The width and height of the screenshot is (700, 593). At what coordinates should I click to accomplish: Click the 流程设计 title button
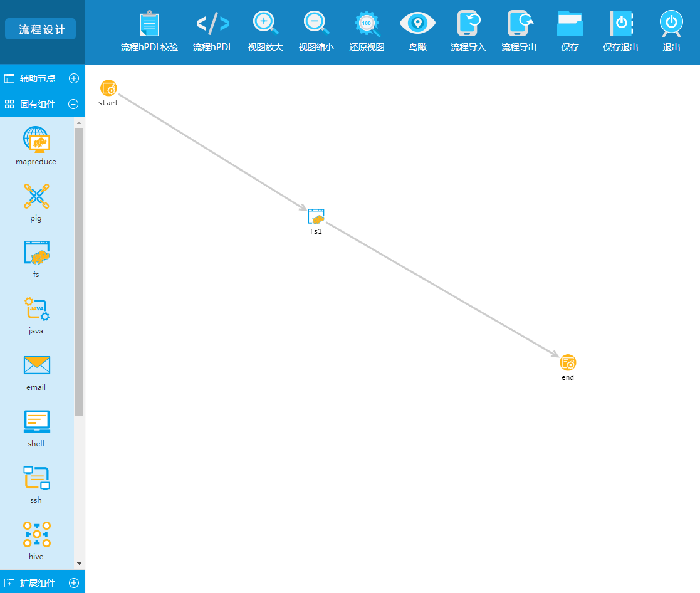point(41,29)
